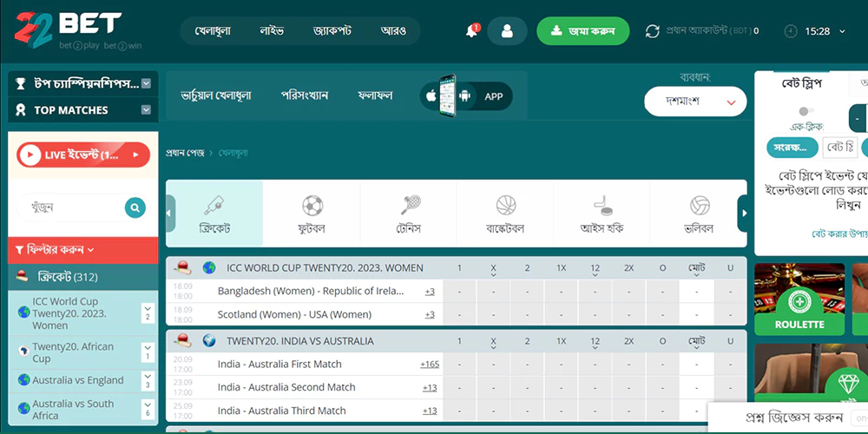Click the বেট করার উপায় link
The image size is (868, 434).
pos(839,234)
